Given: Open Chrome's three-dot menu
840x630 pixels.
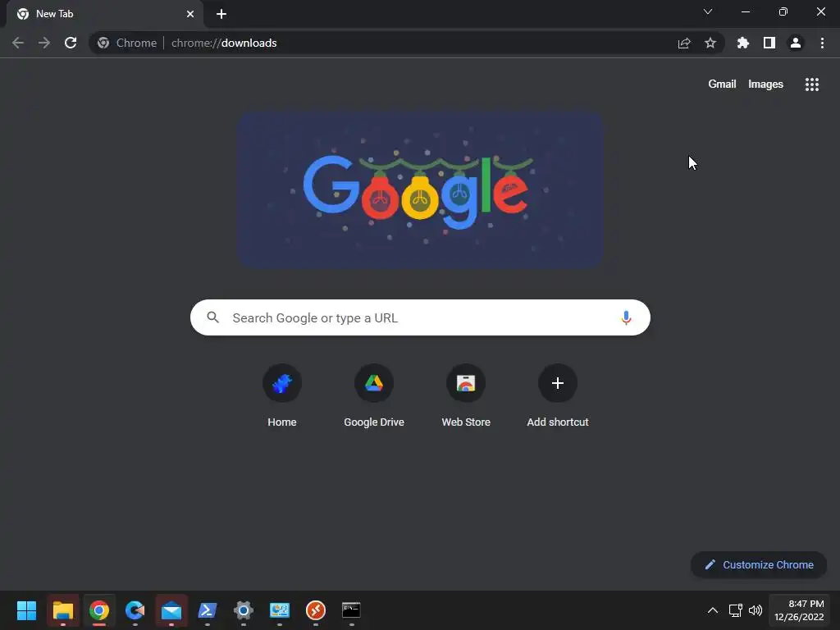Looking at the screenshot, I should (822, 43).
